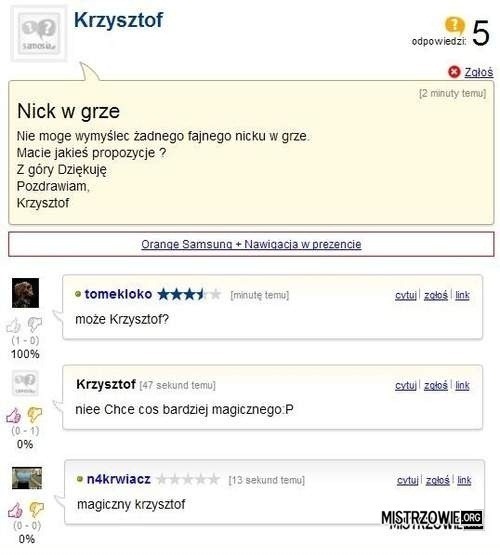
Task: Report the question via Zgłoś link
Action: (478, 72)
